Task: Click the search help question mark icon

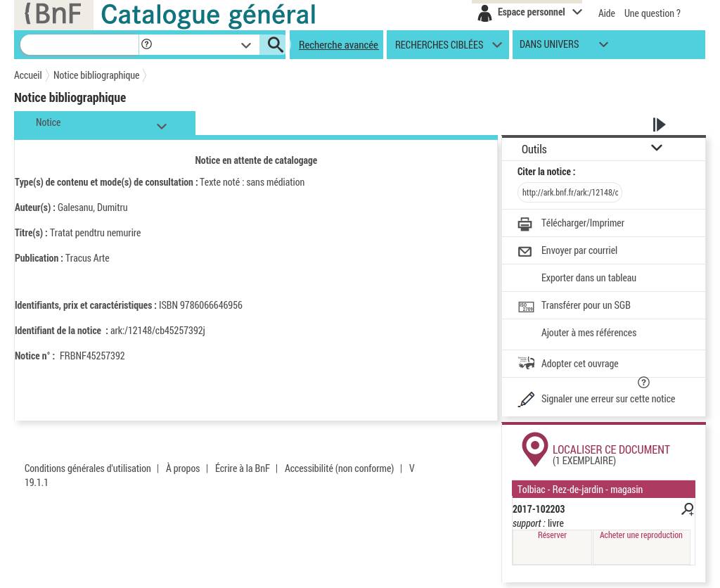Action: [x=146, y=44]
